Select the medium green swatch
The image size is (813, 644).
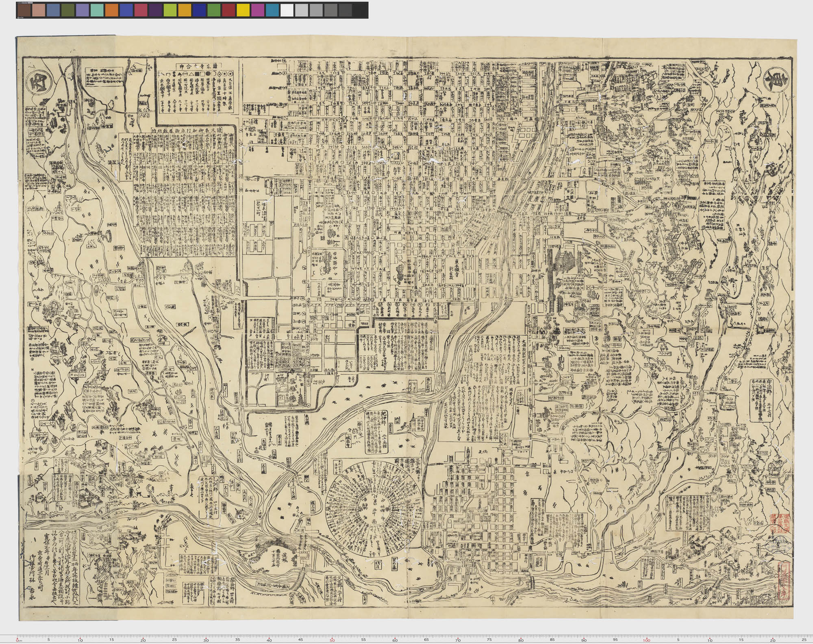(x=214, y=11)
